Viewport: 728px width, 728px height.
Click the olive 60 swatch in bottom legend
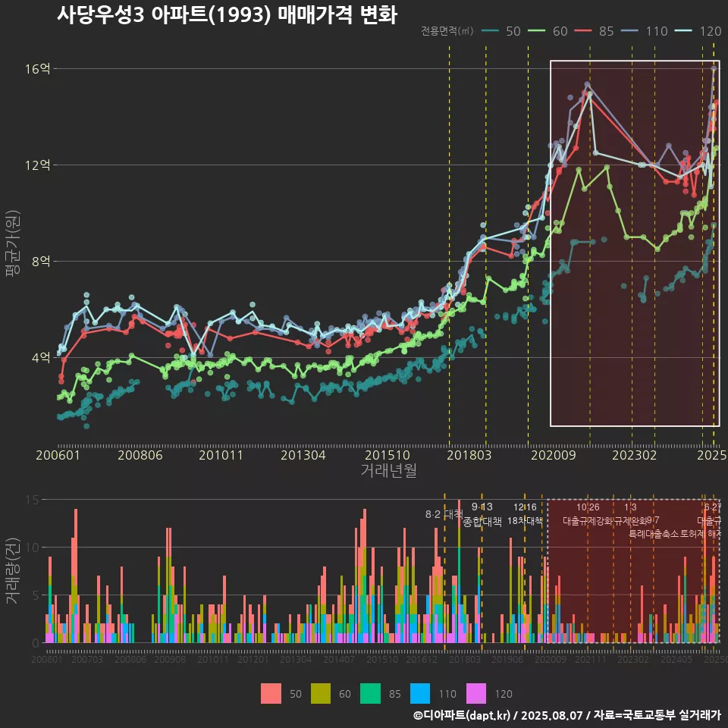point(320,694)
